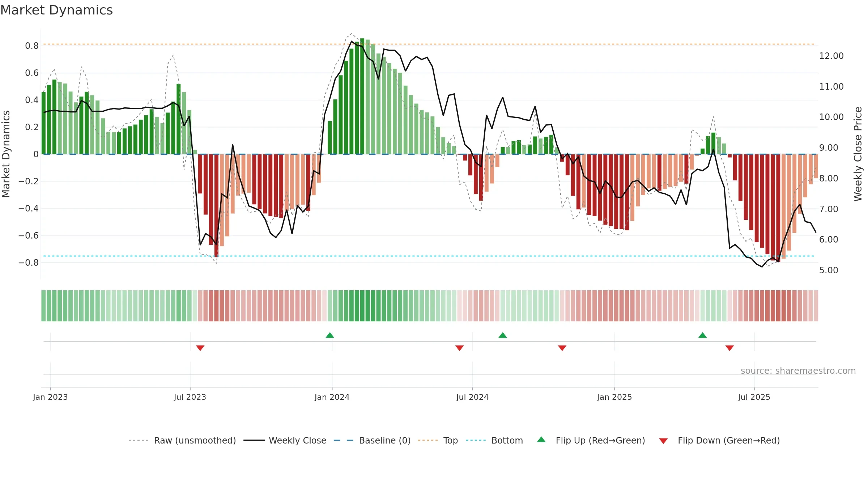Click the Jul 2025 axis label
868x488 pixels.
[754, 397]
